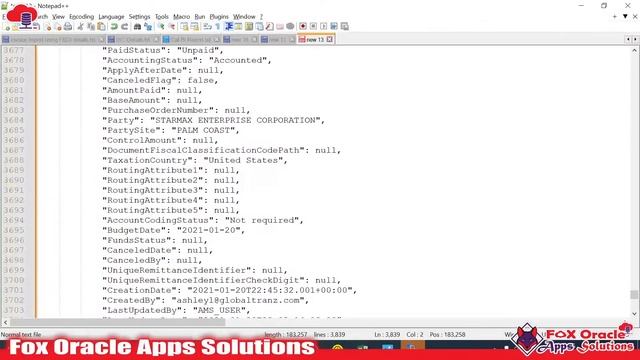Open the Tools menu
The image size is (640, 360).
162,17
